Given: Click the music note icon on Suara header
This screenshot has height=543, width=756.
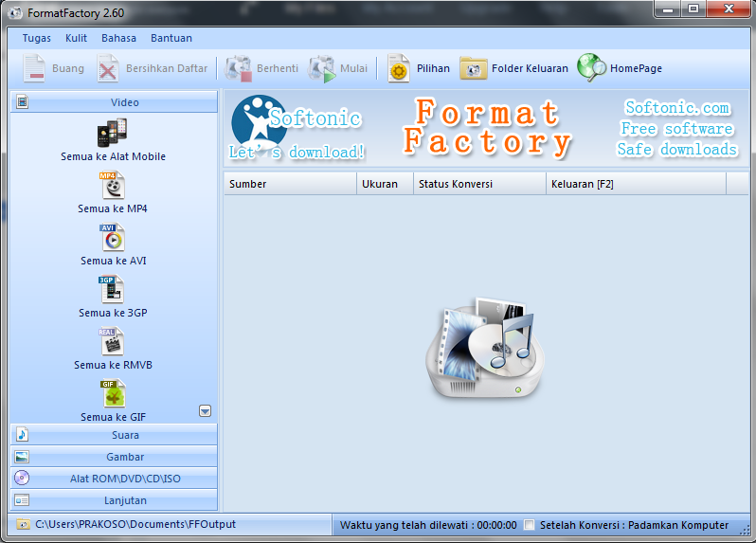Looking at the screenshot, I should [x=22, y=435].
